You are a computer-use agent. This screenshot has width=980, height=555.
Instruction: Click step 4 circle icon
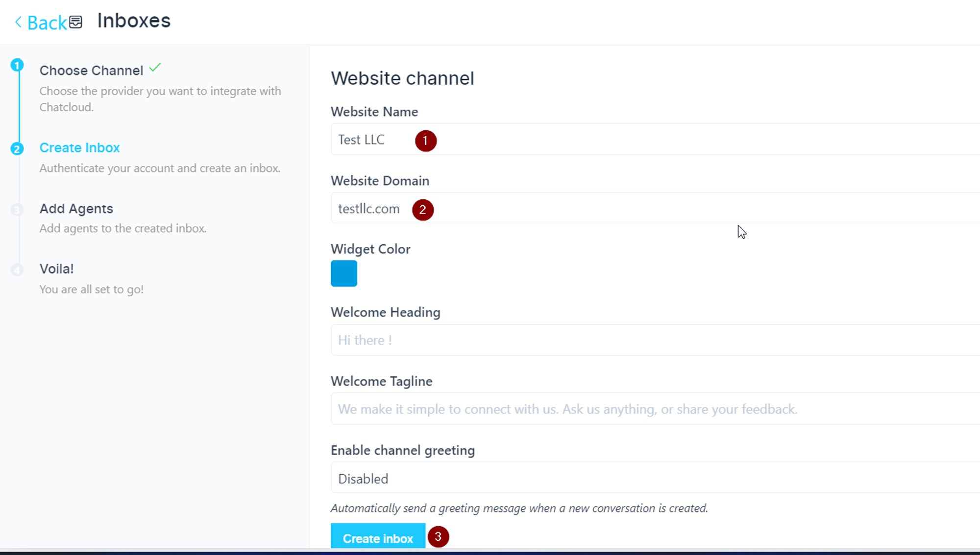click(17, 270)
